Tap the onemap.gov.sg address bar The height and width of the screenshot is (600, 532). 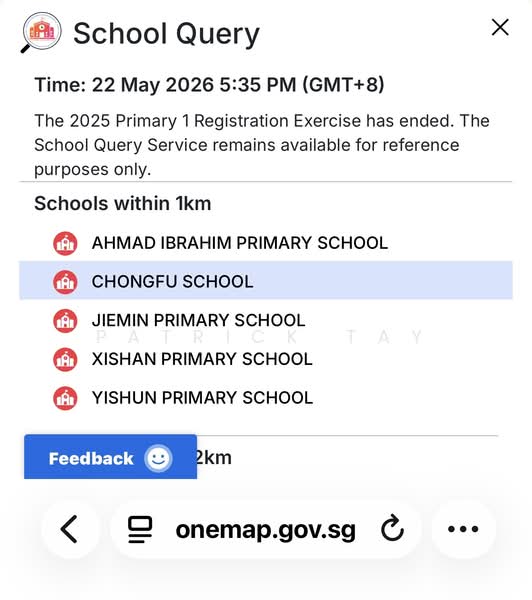(x=266, y=530)
